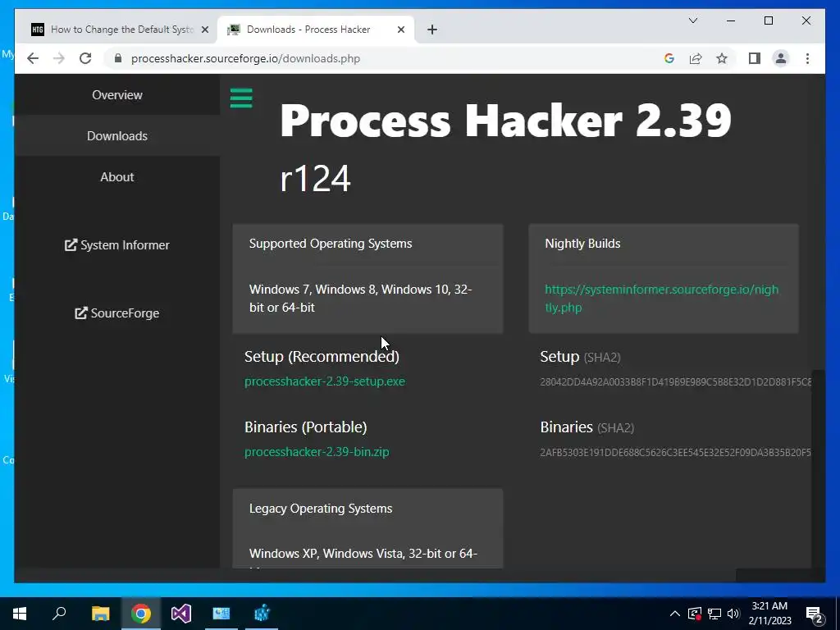Image resolution: width=840 pixels, height=630 pixels.
Task: Bookmark this page with the star icon
Action: pyautogui.click(x=722, y=58)
